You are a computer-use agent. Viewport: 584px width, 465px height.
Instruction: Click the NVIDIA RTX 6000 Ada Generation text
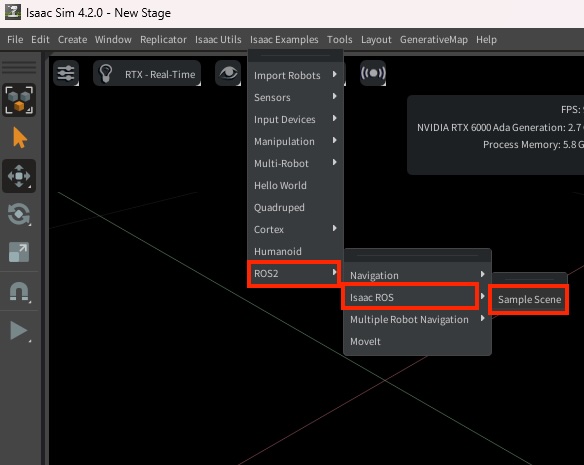pyautogui.click(x=500, y=127)
